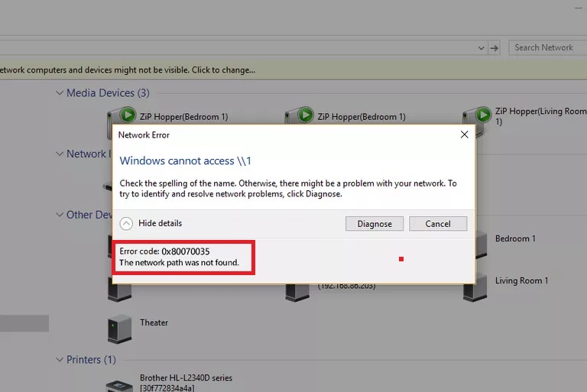Viewport: 587px width, 392px height.
Task: Select the Living Room 1 device label
Action: click(521, 280)
